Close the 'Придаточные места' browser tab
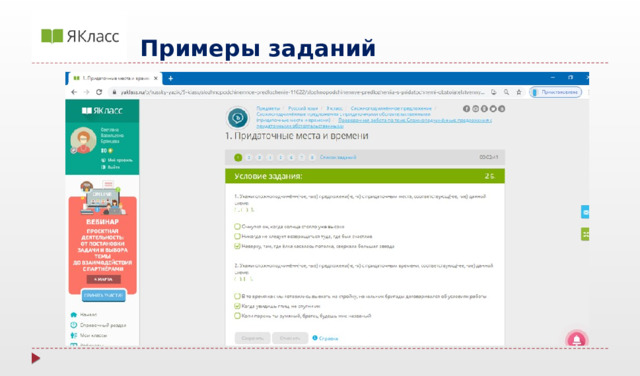Viewport: 640px width, 376px height. click(156, 78)
